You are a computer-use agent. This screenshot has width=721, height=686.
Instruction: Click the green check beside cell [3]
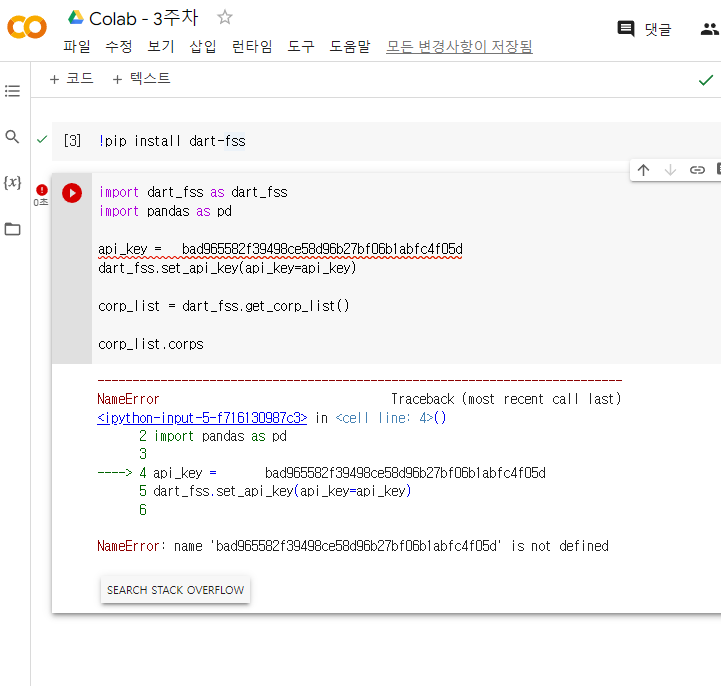point(42,139)
